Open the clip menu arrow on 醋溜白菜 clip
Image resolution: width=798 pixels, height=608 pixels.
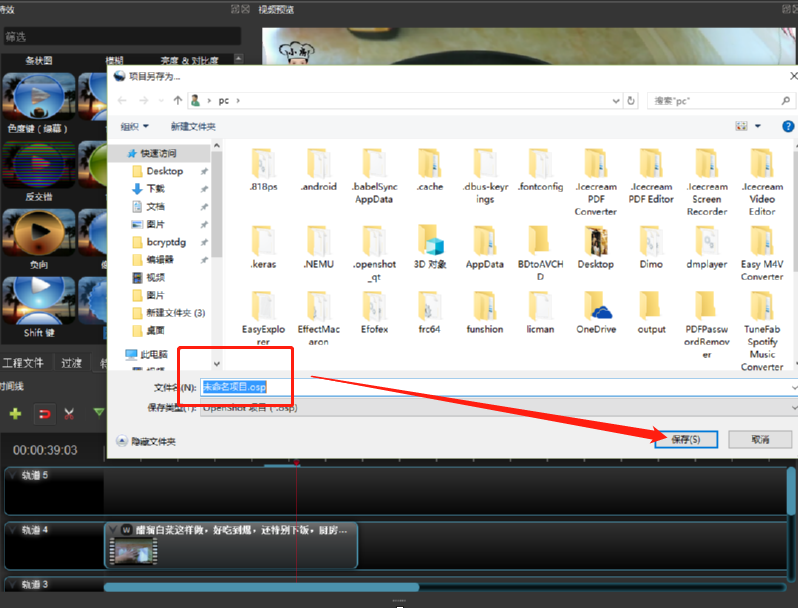[x=113, y=530]
